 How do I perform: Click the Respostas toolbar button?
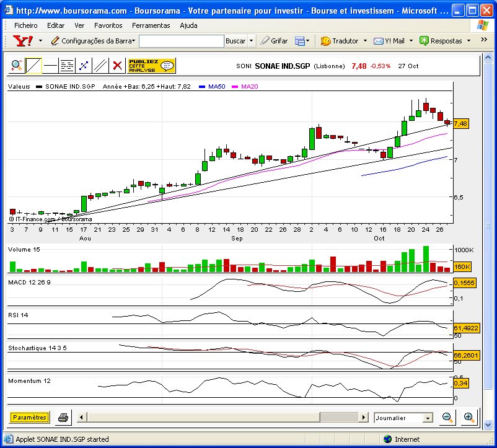click(x=441, y=41)
